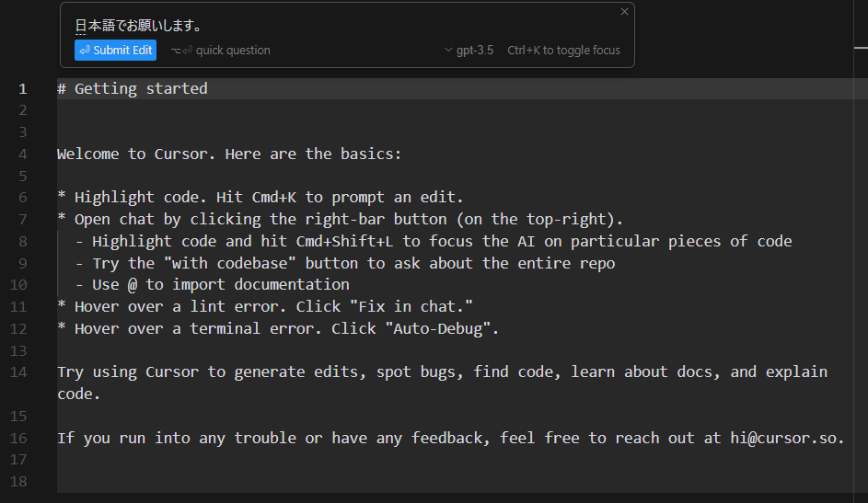Close the edit prompt box
868x503 pixels.
[625, 12]
